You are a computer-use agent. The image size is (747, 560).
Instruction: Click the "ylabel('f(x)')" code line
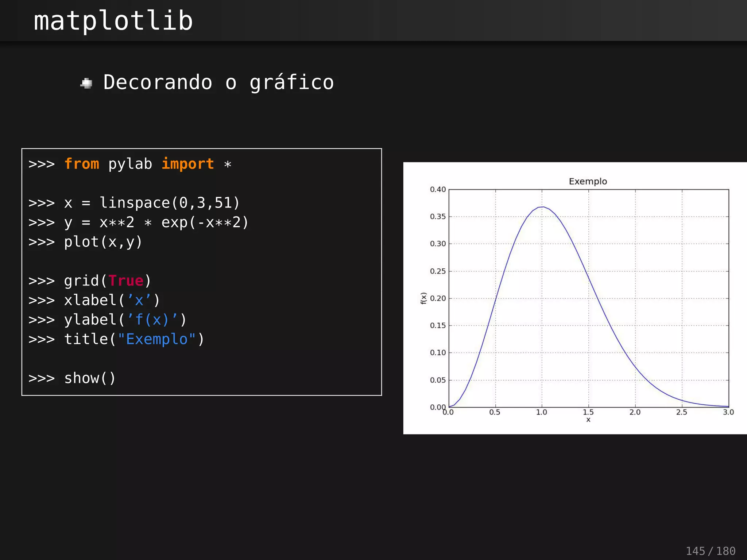click(x=108, y=320)
